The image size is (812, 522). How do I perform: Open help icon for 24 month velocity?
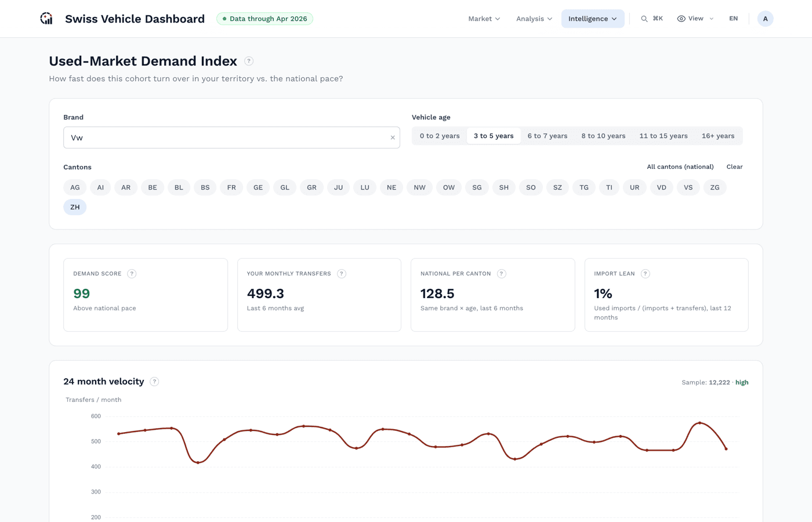(x=154, y=382)
